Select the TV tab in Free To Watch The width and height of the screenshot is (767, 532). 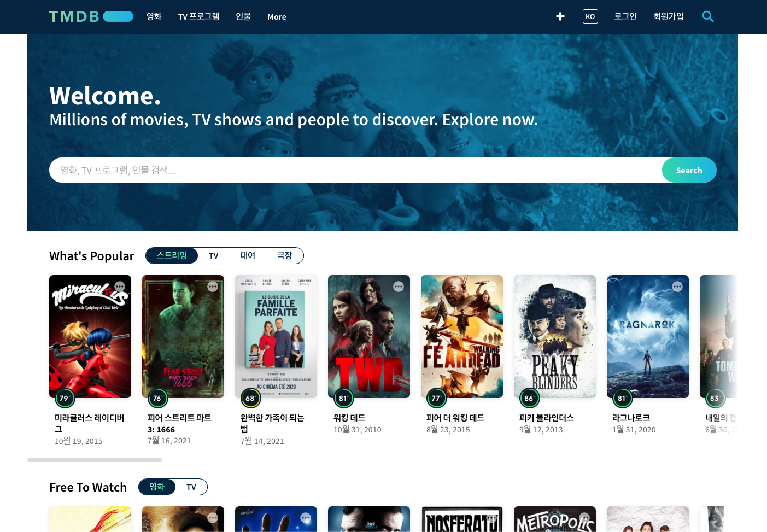tap(191, 487)
